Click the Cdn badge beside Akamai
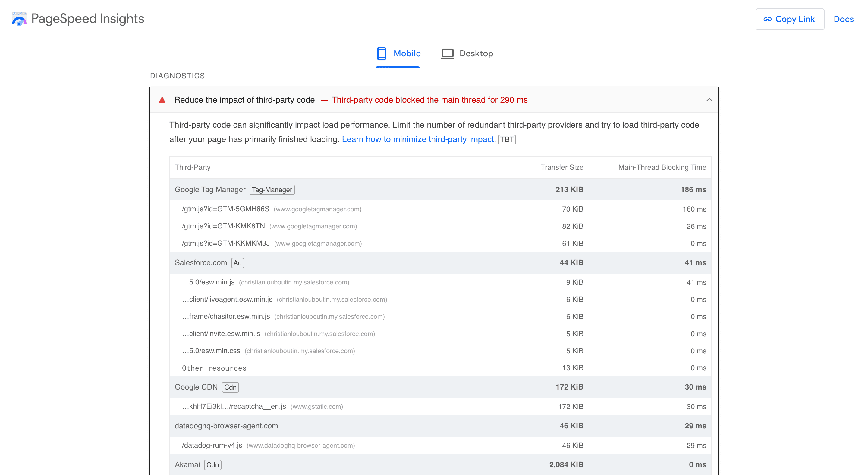This screenshot has height=475, width=868. click(x=212, y=464)
